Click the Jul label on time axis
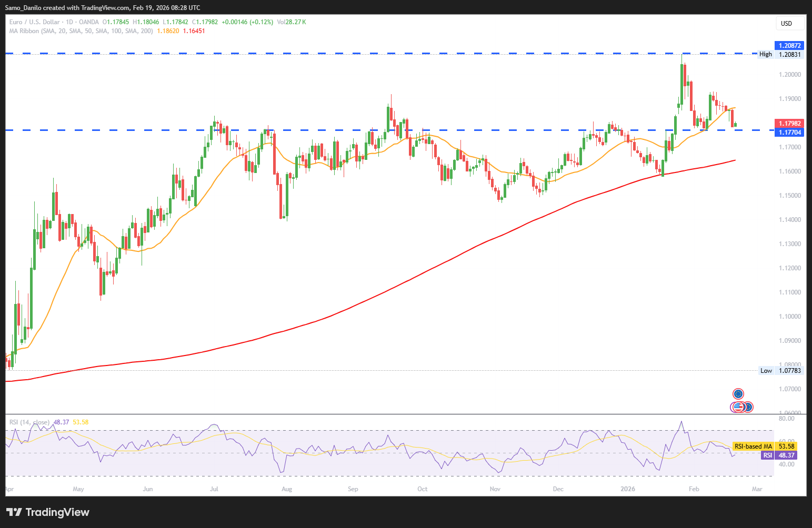This screenshot has width=812, height=528. point(214,489)
